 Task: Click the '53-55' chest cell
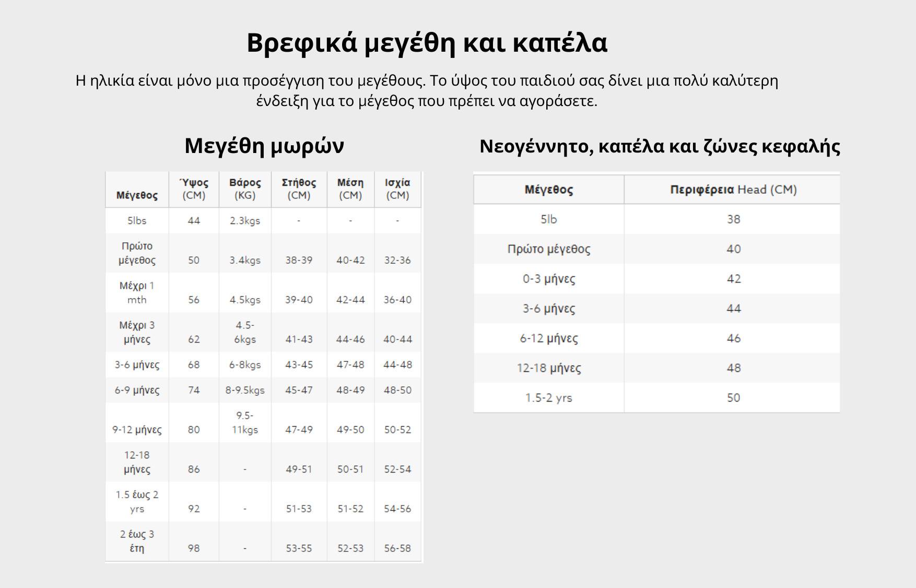[x=299, y=548]
